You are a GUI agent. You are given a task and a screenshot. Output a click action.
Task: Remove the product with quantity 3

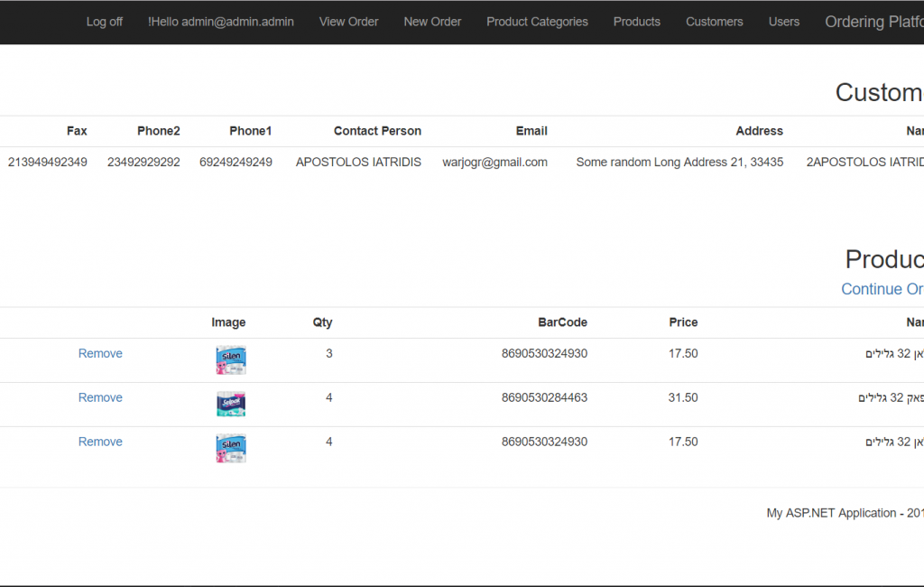[x=99, y=353]
